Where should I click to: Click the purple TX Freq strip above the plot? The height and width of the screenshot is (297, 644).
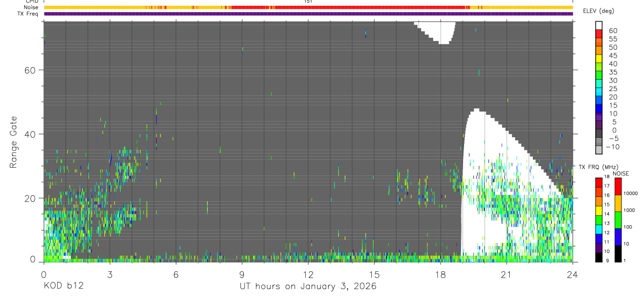pos(308,14)
